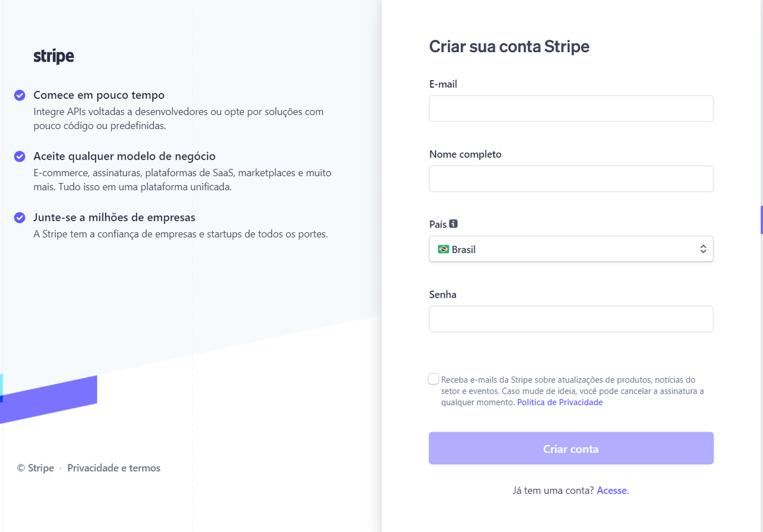Select the Senha password field
The image size is (763, 532).
point(570,319)
